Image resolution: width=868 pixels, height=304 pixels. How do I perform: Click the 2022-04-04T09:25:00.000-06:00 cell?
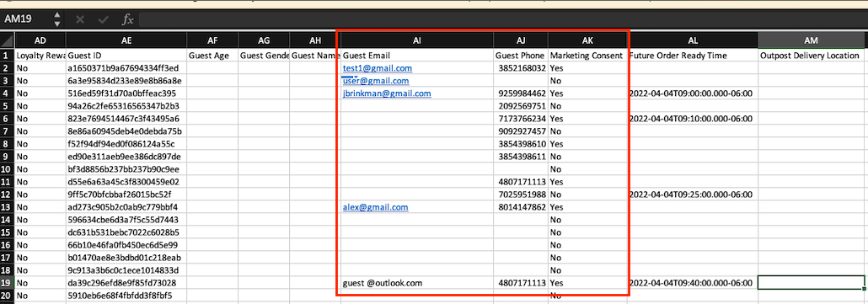tap(693, 195)
